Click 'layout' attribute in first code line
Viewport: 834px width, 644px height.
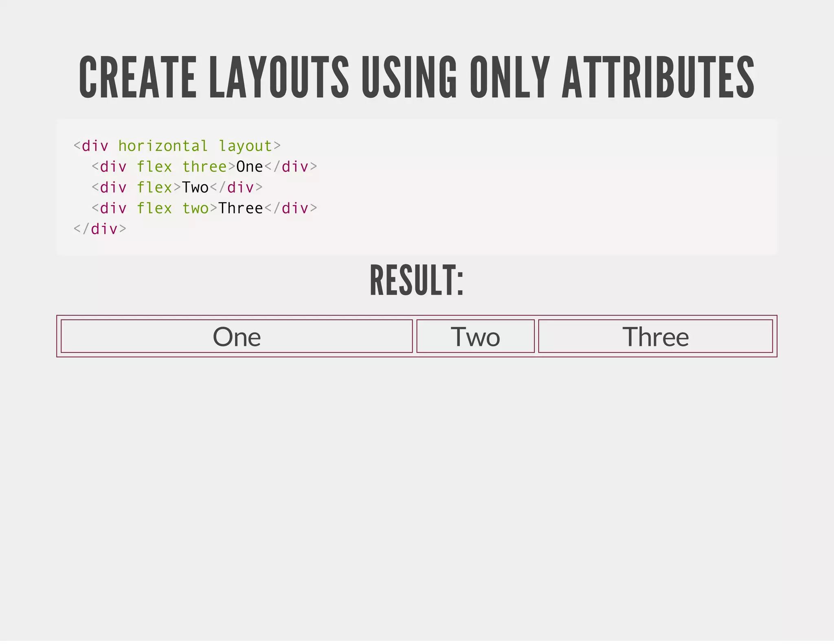tap(245, 146)
